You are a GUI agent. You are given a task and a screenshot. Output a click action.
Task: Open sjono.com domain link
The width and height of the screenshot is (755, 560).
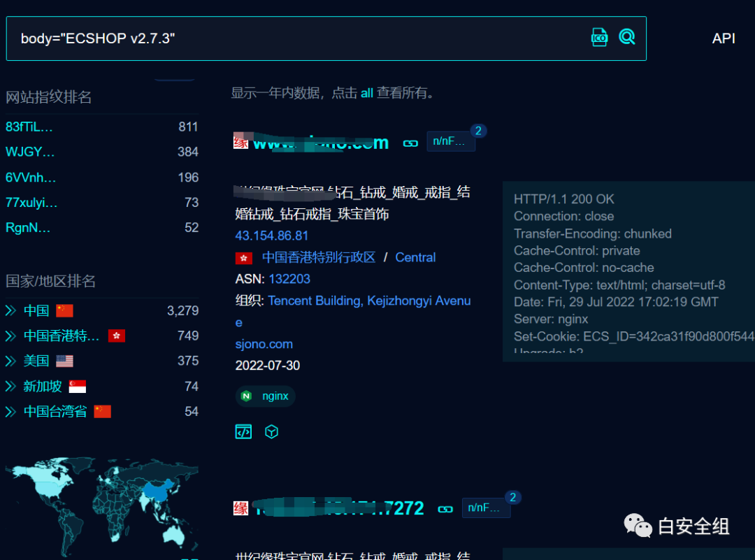click(x=264, y=344)
